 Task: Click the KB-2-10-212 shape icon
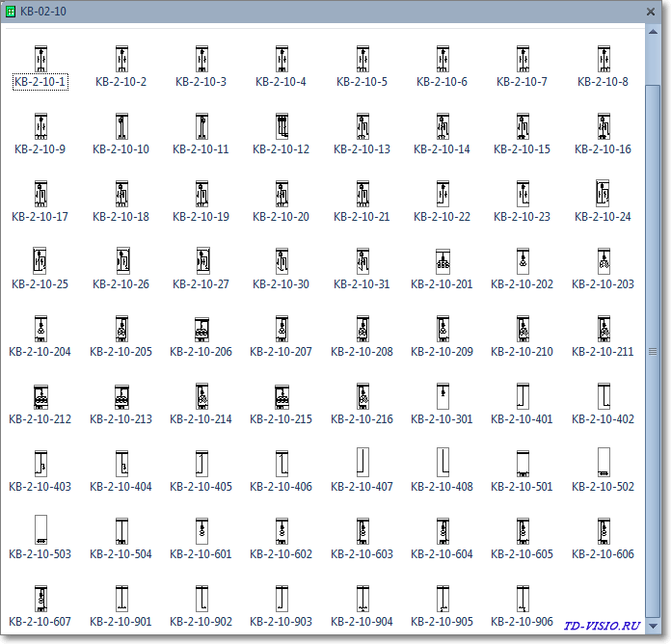(x=40, y=396)
